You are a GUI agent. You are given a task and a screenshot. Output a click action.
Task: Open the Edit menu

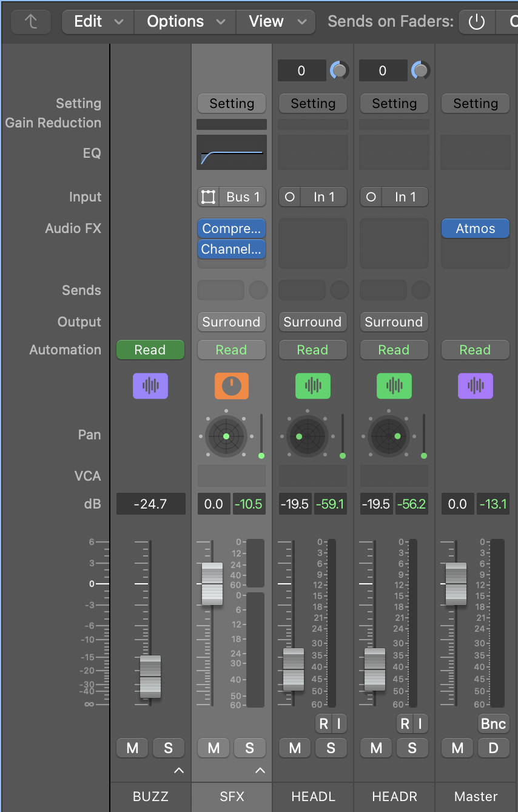pyautogui.click(x=98, y=22)
